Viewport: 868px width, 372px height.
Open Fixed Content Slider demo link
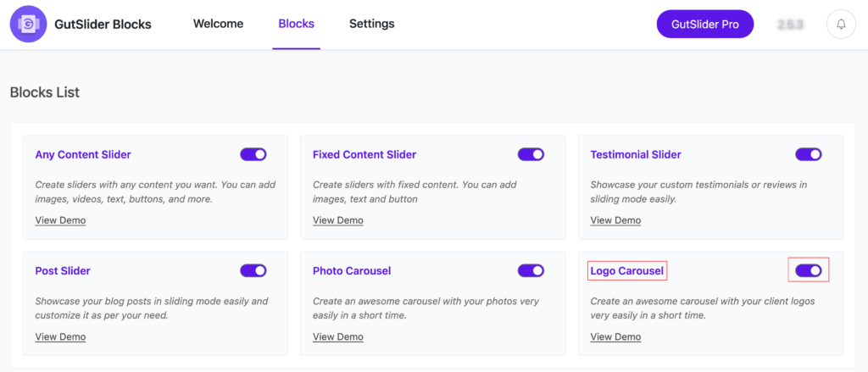point(337,220)
